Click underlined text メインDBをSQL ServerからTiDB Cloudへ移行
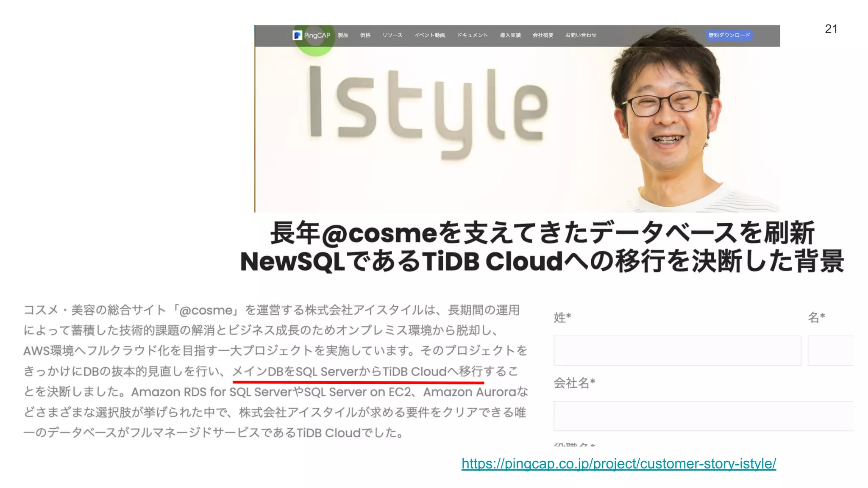The width and height of the screenshot is (868, 488). click(358, 372)
